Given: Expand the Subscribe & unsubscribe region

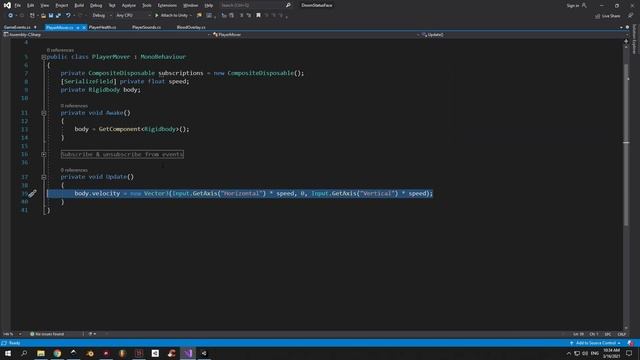Looking at the screenshot, I should [x=44, y=154].
